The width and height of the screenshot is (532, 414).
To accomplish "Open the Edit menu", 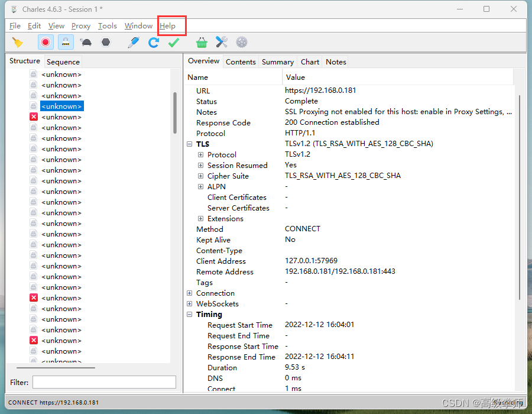I will [34, 26].
